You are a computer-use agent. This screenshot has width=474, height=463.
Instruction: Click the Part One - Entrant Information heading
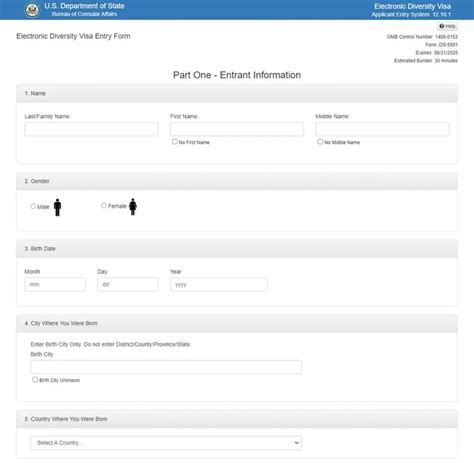point(237,75)
